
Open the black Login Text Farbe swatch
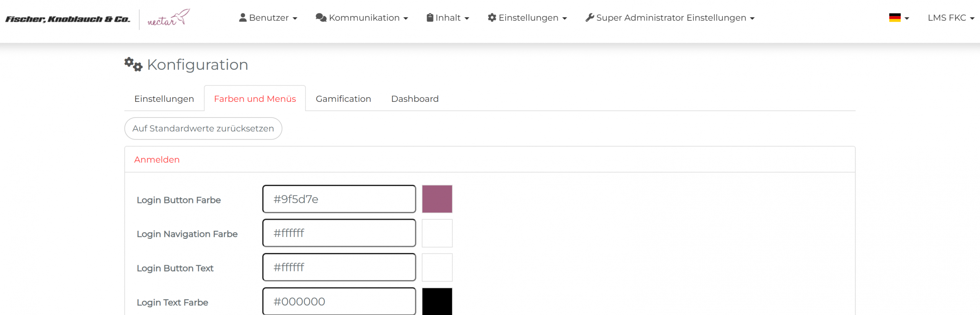point(437,302)
